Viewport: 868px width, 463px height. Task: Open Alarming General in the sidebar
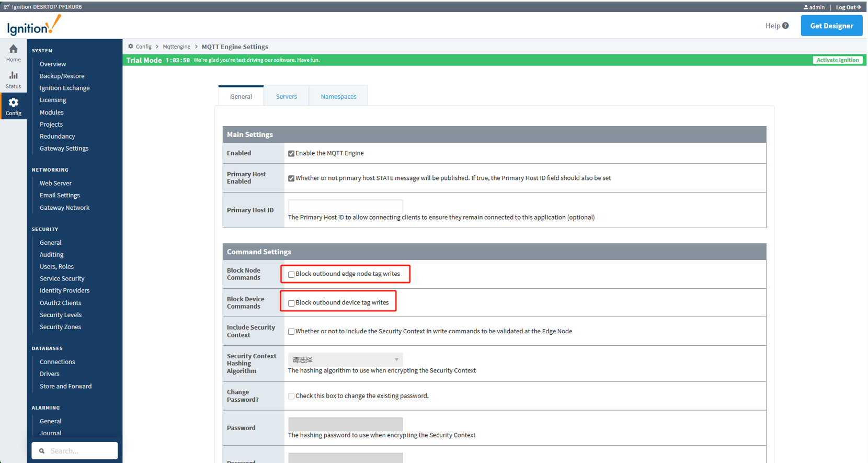51,421
